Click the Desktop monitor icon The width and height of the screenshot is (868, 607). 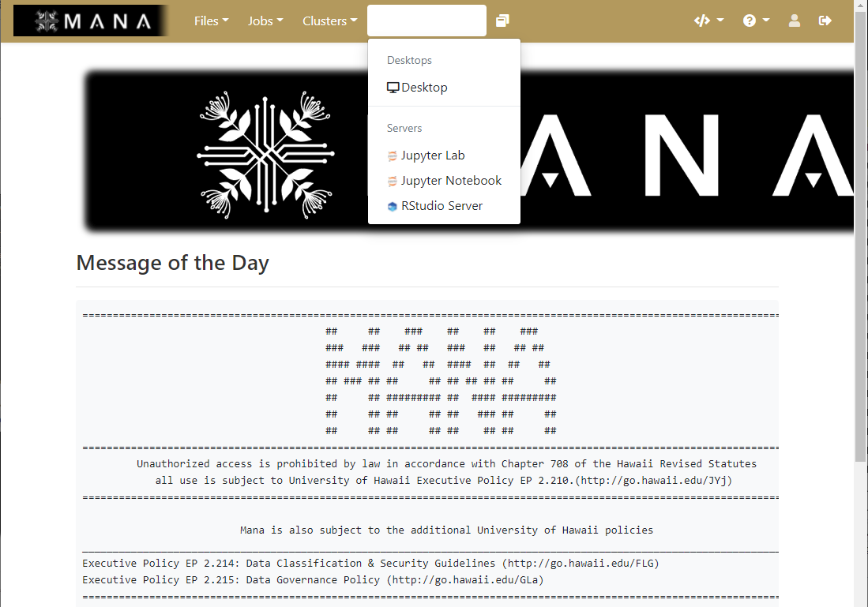click(x=393, y=88)
